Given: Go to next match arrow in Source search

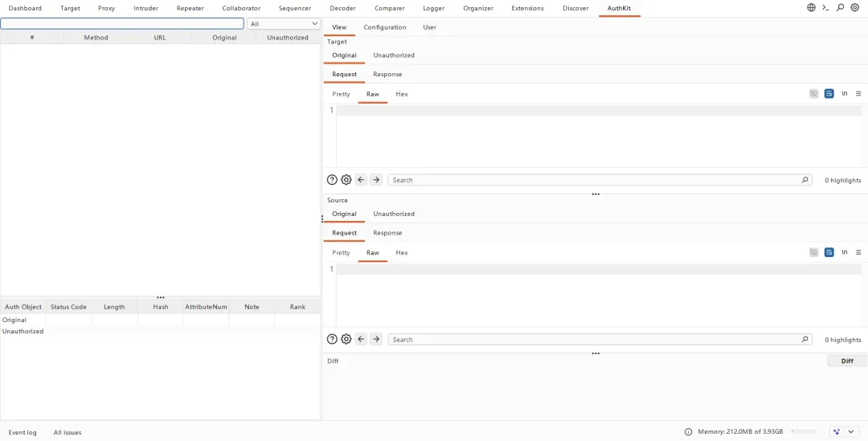Looking at the screenshot, I should (376, 339).
